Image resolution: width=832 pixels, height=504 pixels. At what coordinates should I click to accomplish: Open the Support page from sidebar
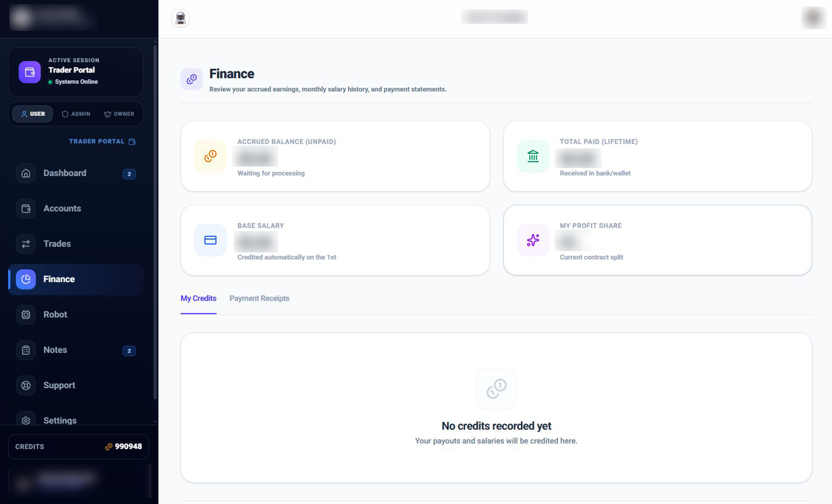click(x=76, y=385)
